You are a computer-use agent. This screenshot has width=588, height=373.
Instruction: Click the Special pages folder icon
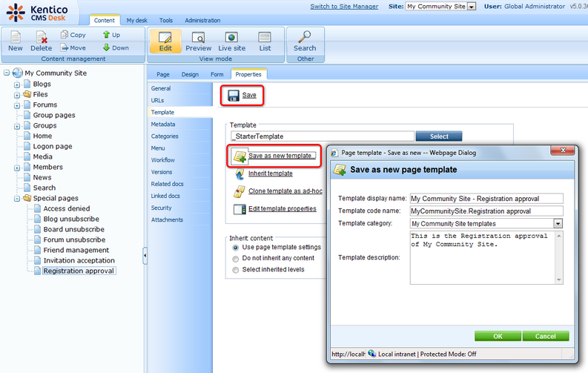27,198
